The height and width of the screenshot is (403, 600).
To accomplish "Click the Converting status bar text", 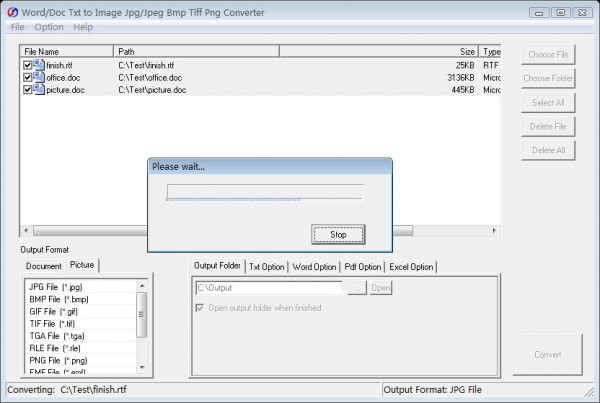I will pyautogui.click(x=67, y=390).
